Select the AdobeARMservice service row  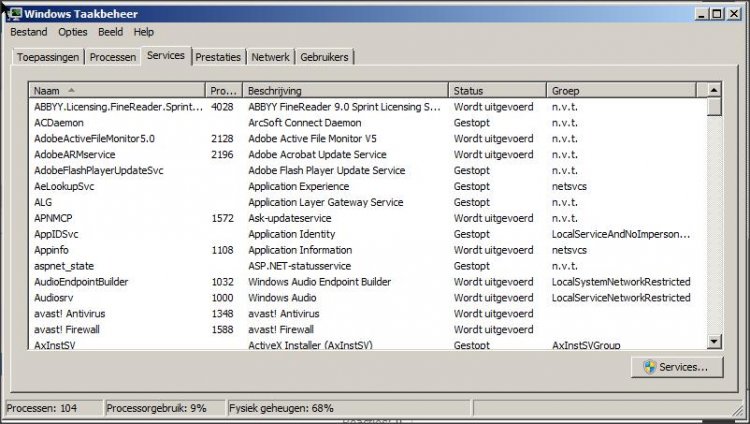point(367,155)
